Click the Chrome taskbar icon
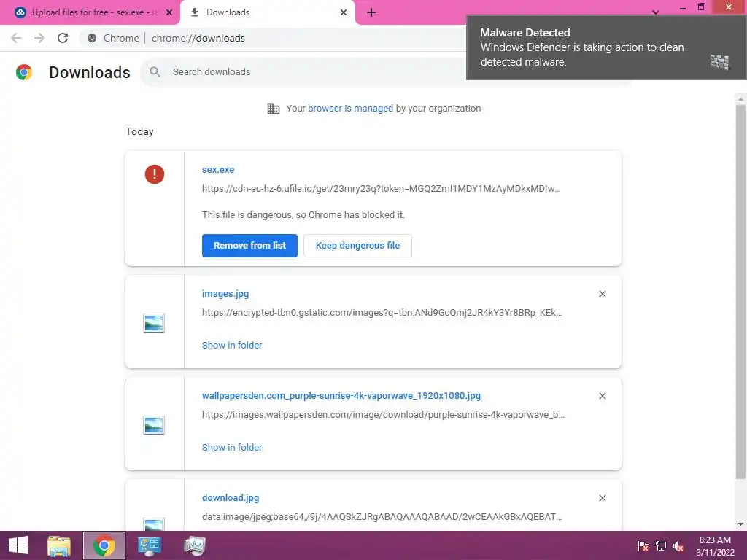747x560 pixels. [x=104, y=545]
